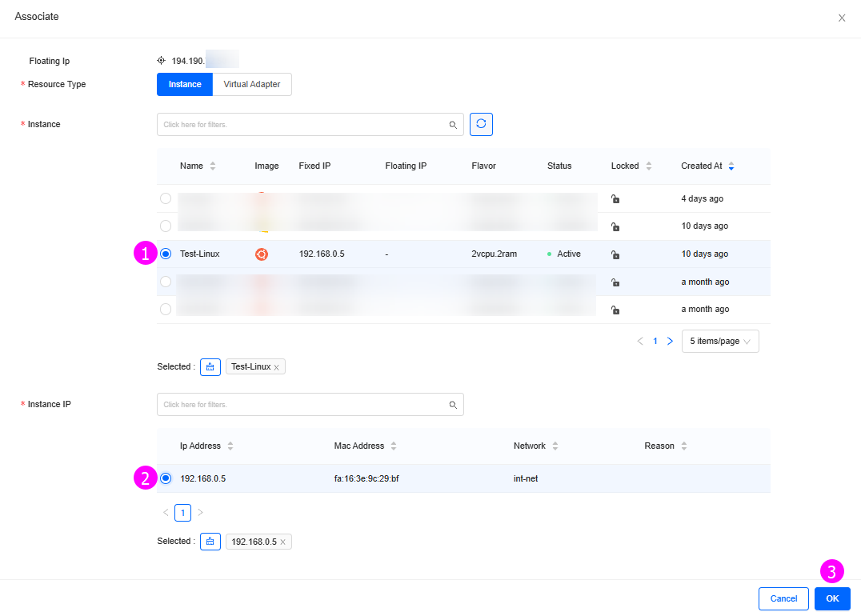Sort by Network column
Image resolution: width=861 pixels, height=616 pixels.
555,446
